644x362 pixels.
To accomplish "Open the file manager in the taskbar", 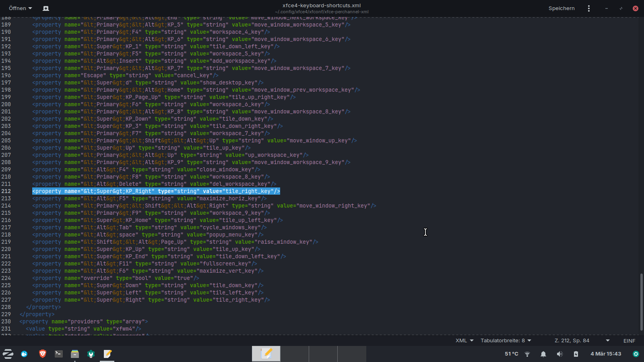I will [x=75, y=354].
